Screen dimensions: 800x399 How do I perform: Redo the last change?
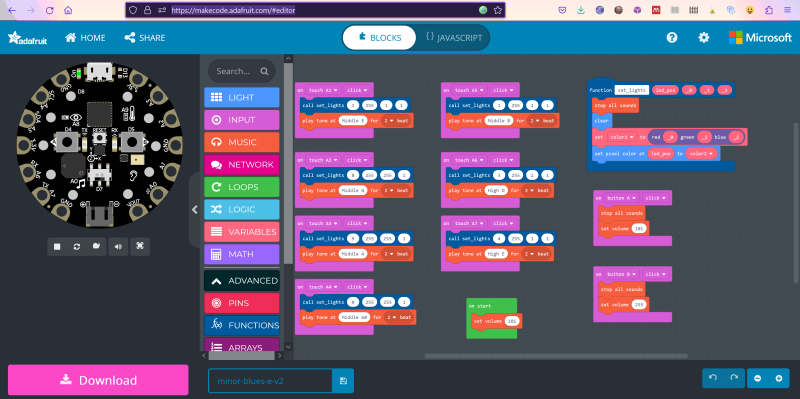tap(734, 378)
